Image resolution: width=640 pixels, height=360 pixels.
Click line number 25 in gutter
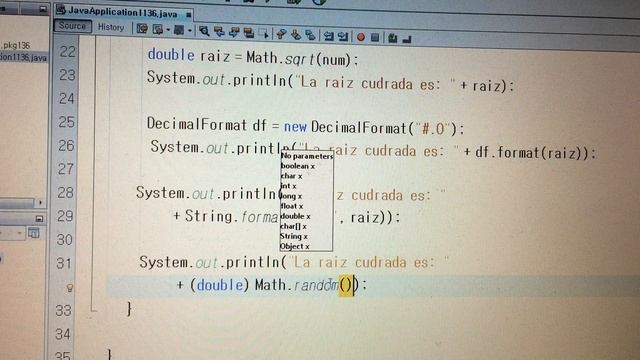[x=67, y=122]
